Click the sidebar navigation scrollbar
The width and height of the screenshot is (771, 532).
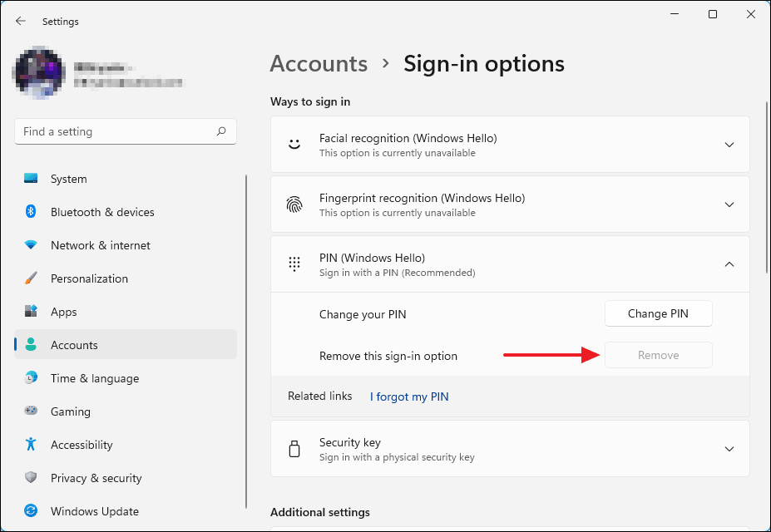(x=246, y=341)
